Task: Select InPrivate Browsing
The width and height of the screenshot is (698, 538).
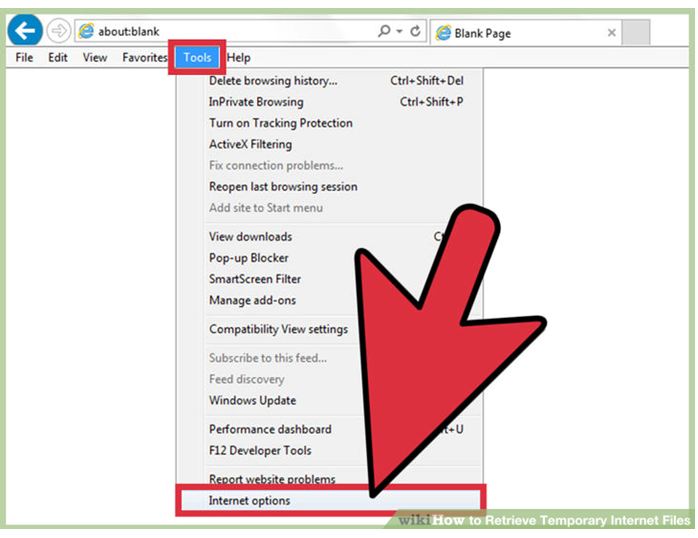Action: click(329, 101)
